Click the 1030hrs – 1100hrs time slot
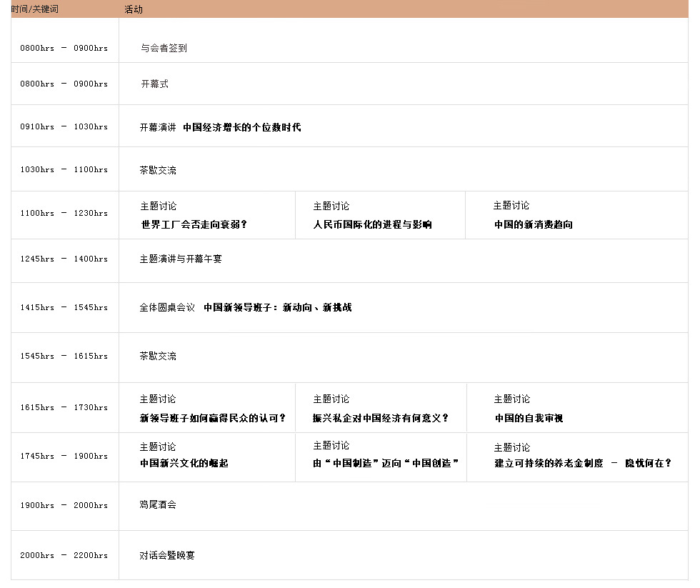This screenshot has height=588, width=700. pyautogui.click(x=64, y=170)
